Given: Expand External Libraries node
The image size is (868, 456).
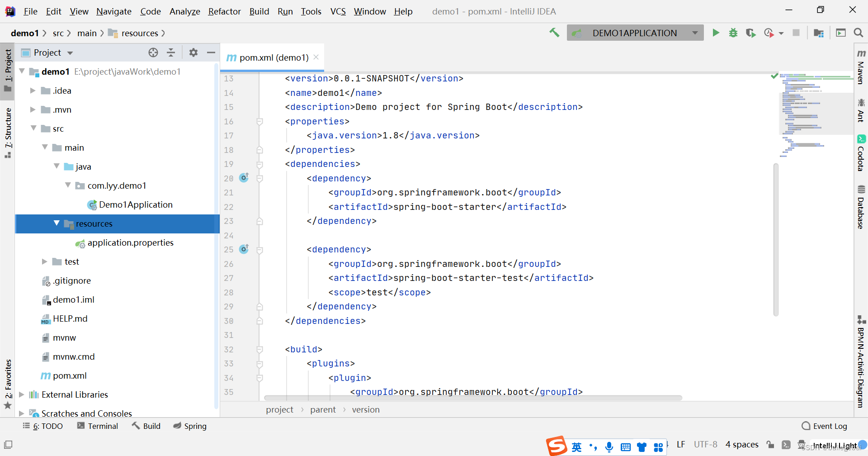Looking at the screenshot, I should tap(21, 394).
